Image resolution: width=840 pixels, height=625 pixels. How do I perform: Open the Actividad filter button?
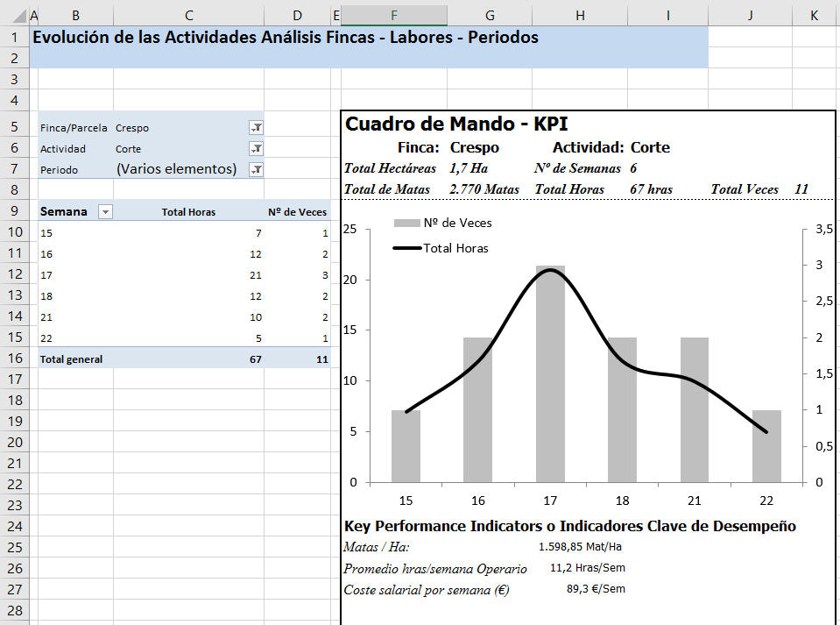pyautogui.click(x=257, y=148)
